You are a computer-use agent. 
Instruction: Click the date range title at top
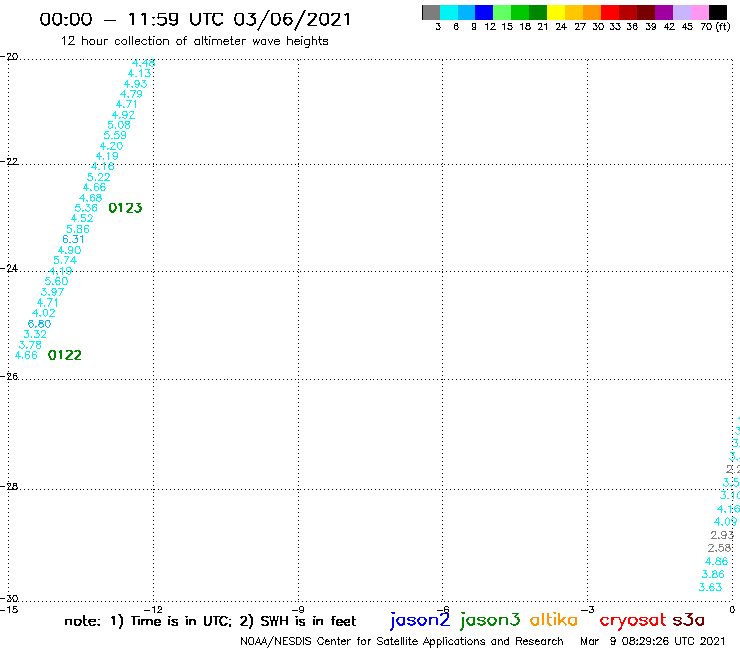pyautogui.click(x=195, y=20)
